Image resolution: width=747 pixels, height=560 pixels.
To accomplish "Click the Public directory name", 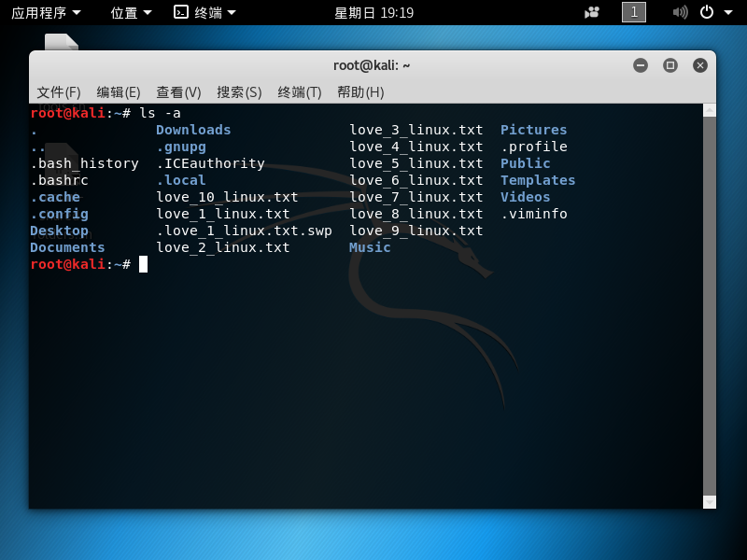I will pos(526,164).
